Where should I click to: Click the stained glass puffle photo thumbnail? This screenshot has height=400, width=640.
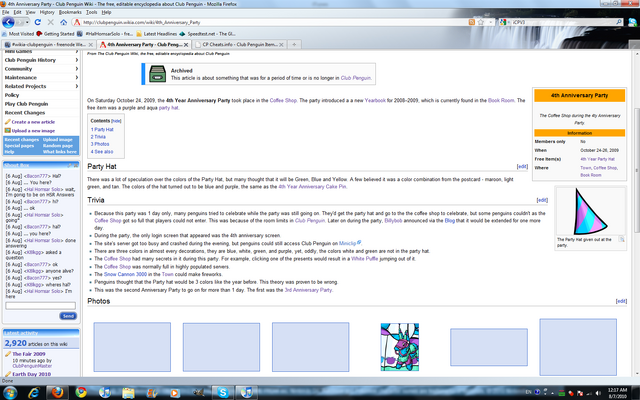[400, 347]
